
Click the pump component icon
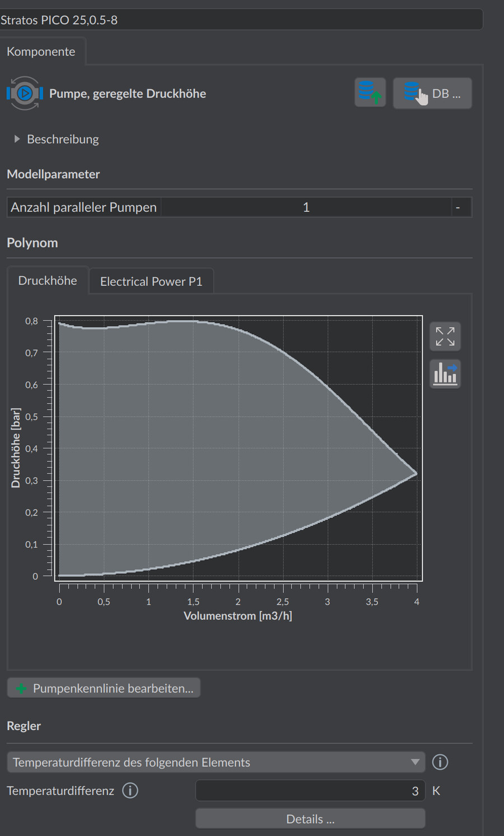[x=25, y=93]
